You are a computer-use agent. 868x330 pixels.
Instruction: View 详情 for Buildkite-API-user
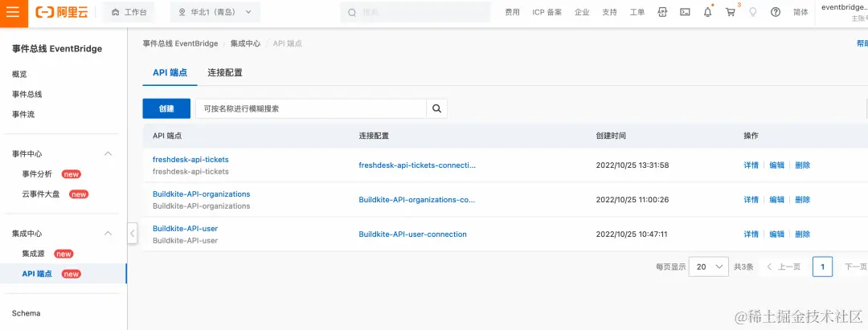tap(751, 234)
